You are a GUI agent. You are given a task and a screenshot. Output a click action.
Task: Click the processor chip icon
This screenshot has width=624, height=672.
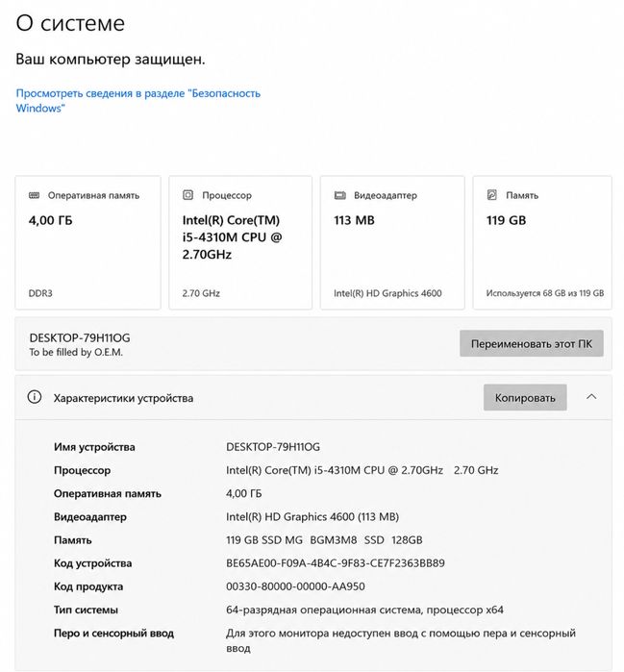click(x=187, y=195)
